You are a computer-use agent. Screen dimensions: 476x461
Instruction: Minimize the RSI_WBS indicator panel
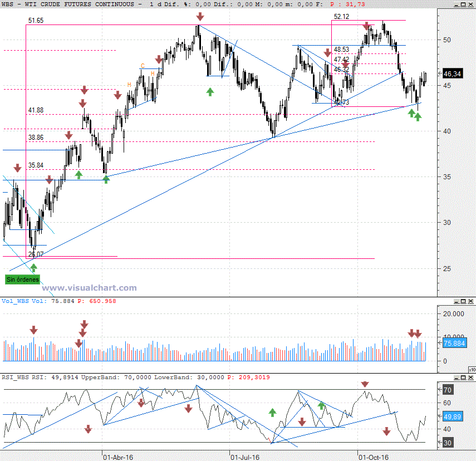click(457, 377)
